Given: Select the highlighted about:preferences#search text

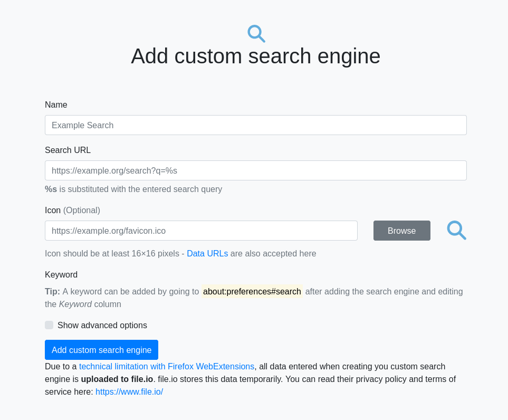Looking at the screenshot, I should (252, 291).
